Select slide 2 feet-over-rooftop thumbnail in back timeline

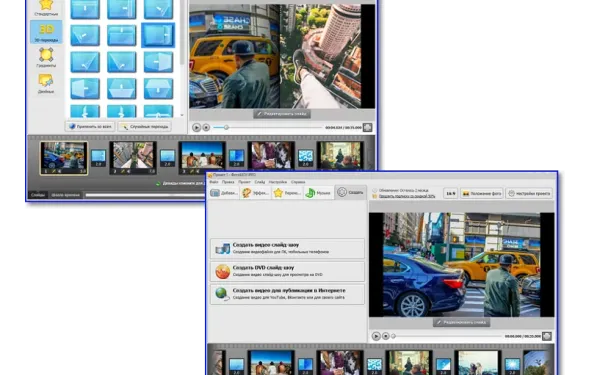(x=133, y=158)
